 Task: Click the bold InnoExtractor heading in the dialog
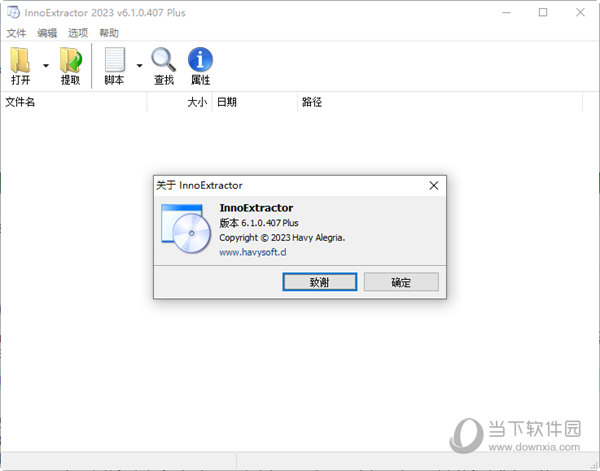(256, 208)
